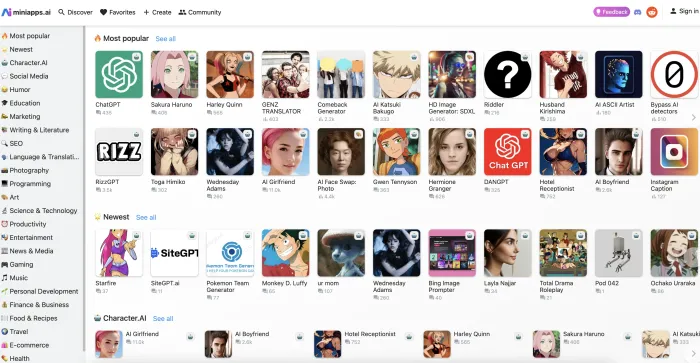Open the Travel category
This screenshot has width=700, height=363.
tap(15, 331)
